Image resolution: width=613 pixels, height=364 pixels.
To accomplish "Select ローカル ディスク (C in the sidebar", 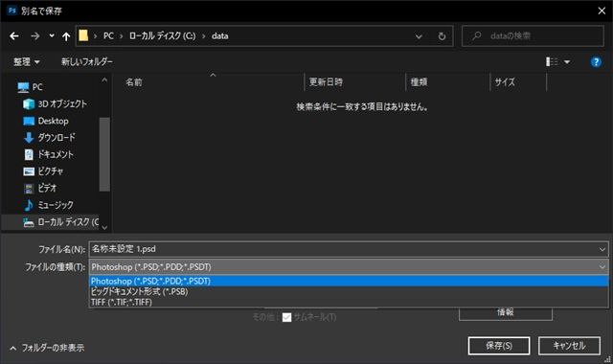I will (68, 222).
